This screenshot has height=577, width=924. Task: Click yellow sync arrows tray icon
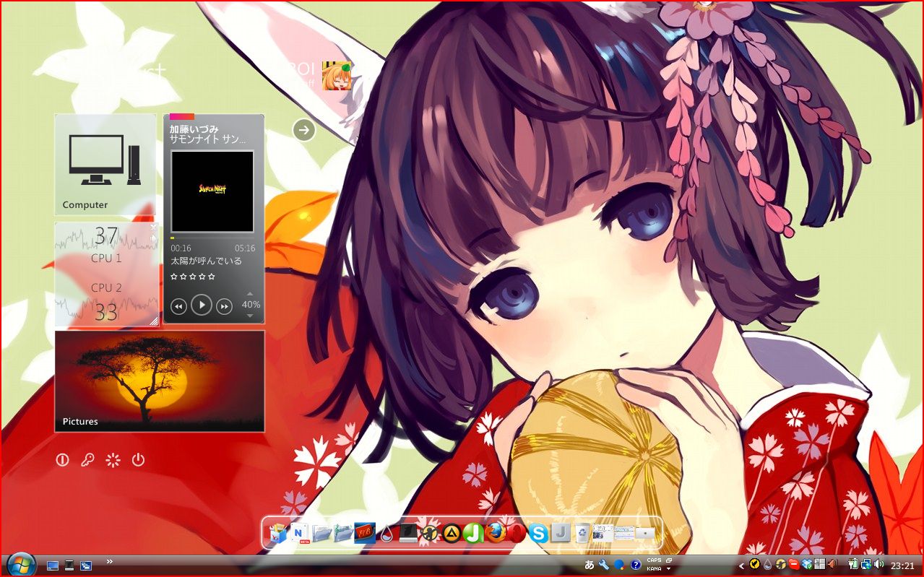point(780,565)
